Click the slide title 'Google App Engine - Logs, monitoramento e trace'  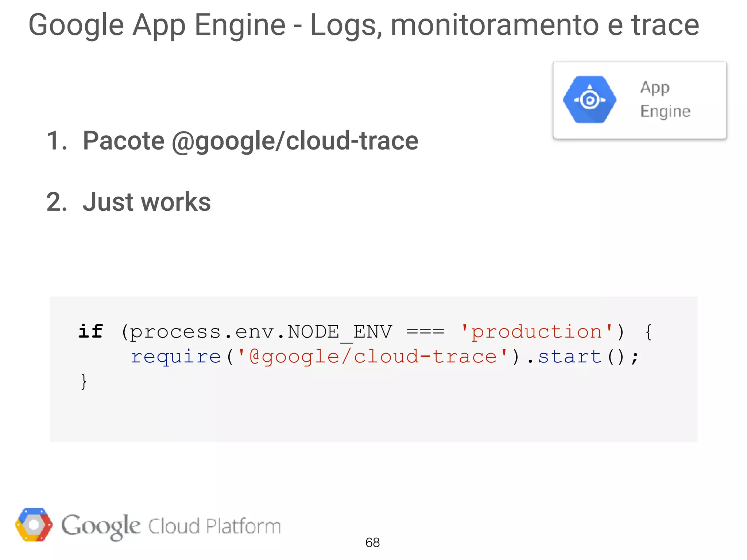pyautogui.click(x=364, y=25)
